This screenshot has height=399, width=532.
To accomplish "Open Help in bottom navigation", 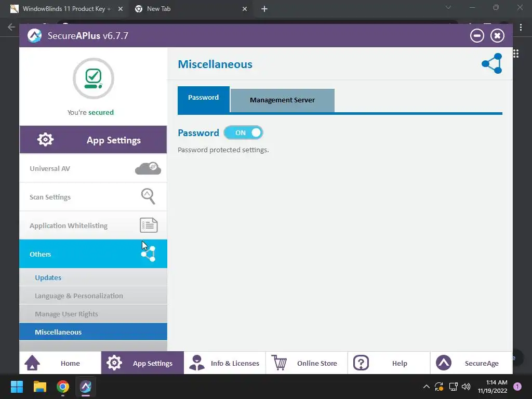I will click(x=389, y=363).
